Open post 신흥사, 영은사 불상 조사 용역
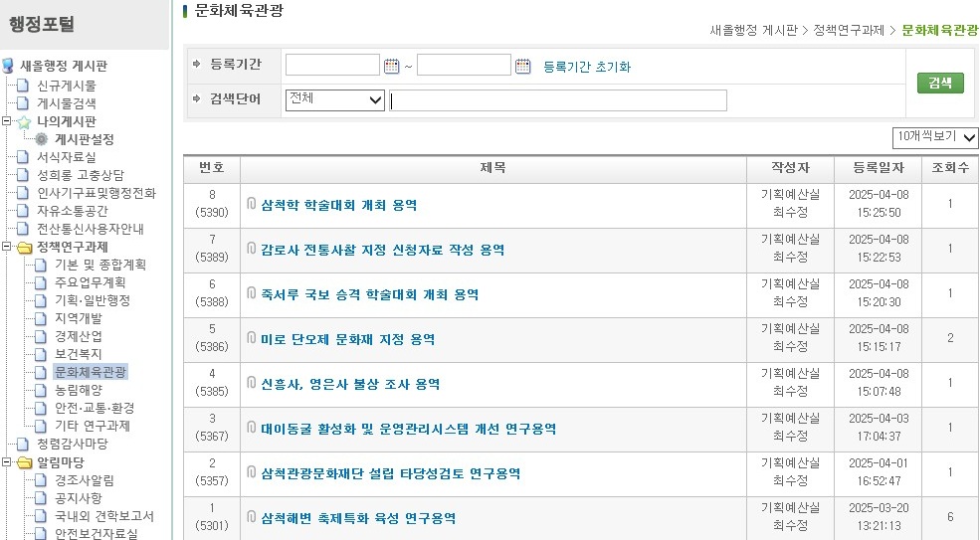This screenshot has width=980, height=540. pos(350,385)
